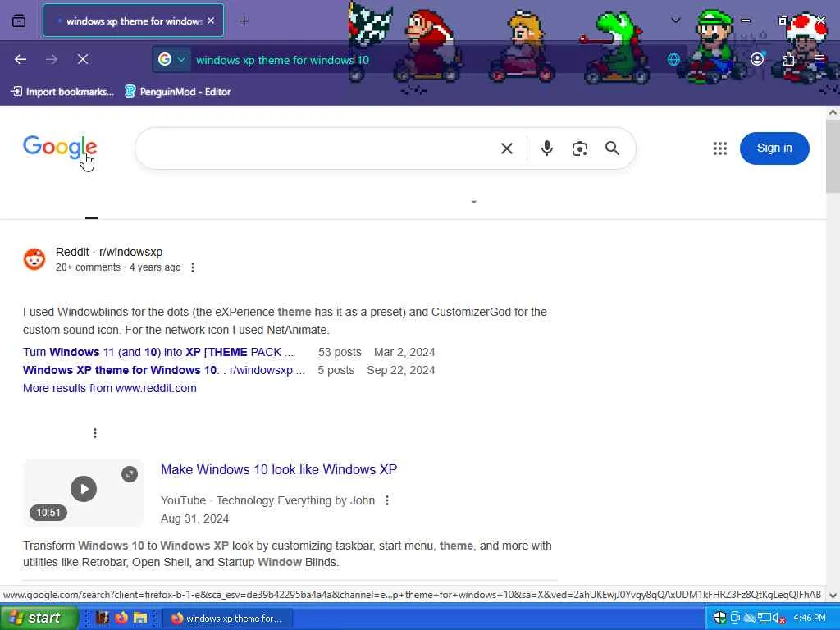840x630 pixels.
Task: Open the Firefox account icon
Action: 757,59
